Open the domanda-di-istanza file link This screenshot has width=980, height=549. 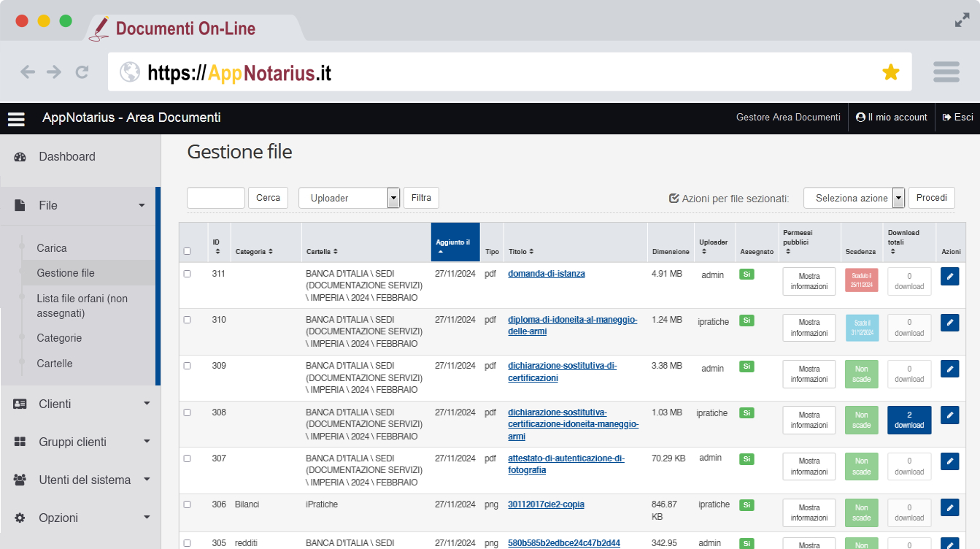click(546, 274)
